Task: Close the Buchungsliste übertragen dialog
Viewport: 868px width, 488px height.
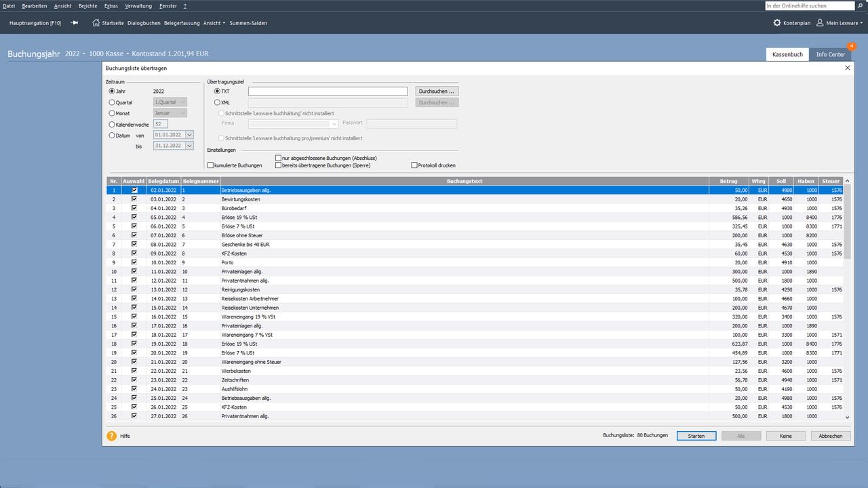Action: tap(848, 68)
